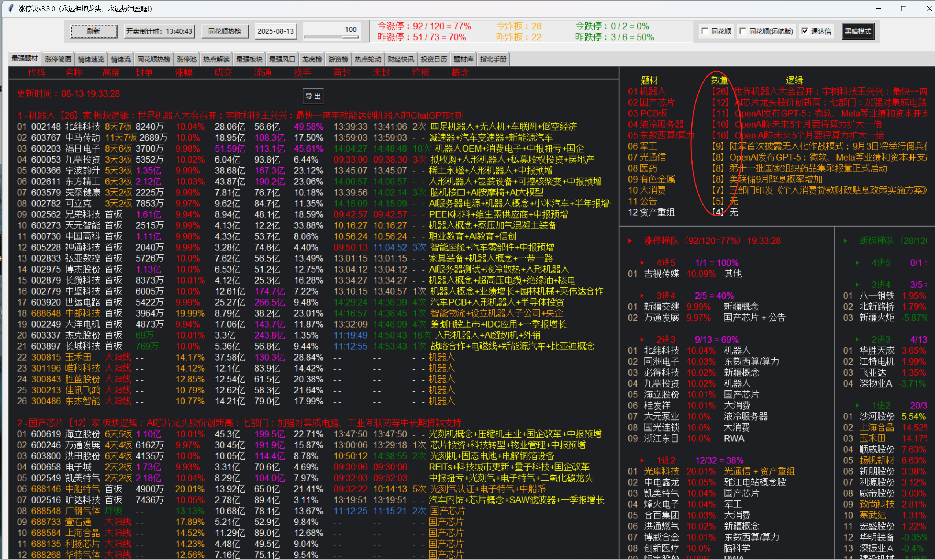935x560 pixels.
Task: Enable the 同花顺(远航版) checkbox
Action: pos(742,31)
